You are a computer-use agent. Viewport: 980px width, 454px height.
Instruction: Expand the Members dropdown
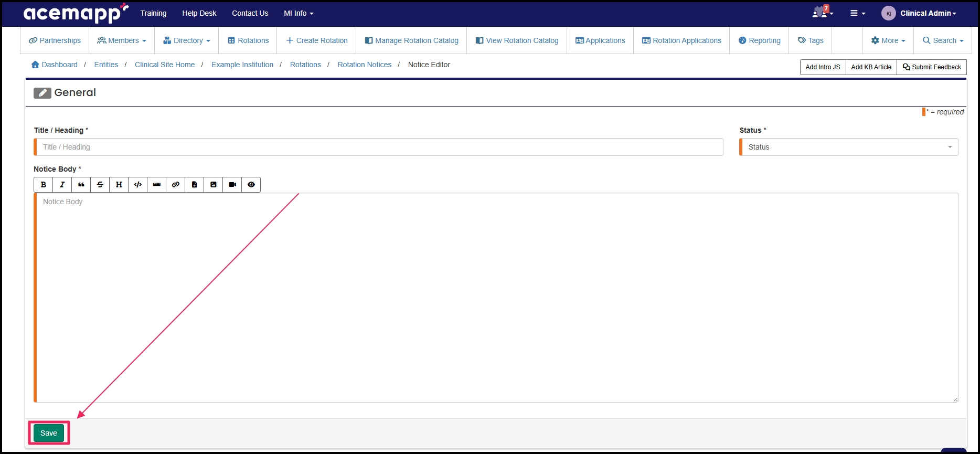click(122, 40)
